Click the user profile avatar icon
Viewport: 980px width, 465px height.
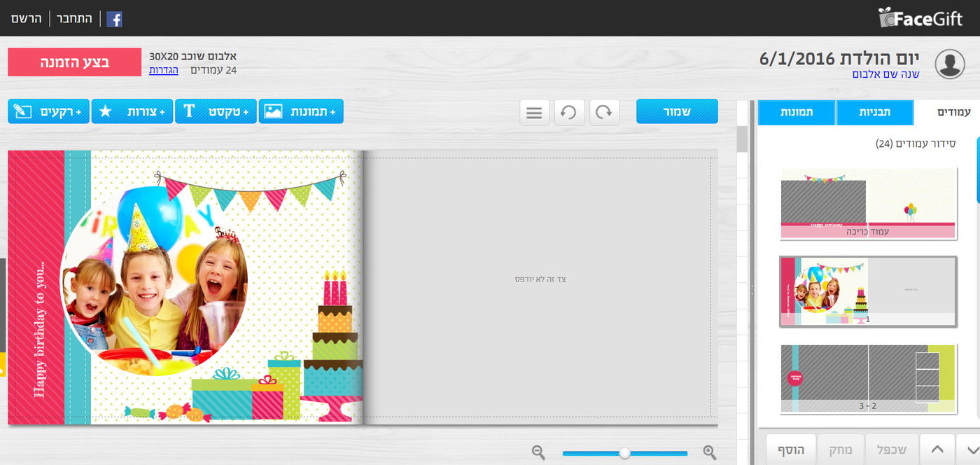[x=950, y=64]
